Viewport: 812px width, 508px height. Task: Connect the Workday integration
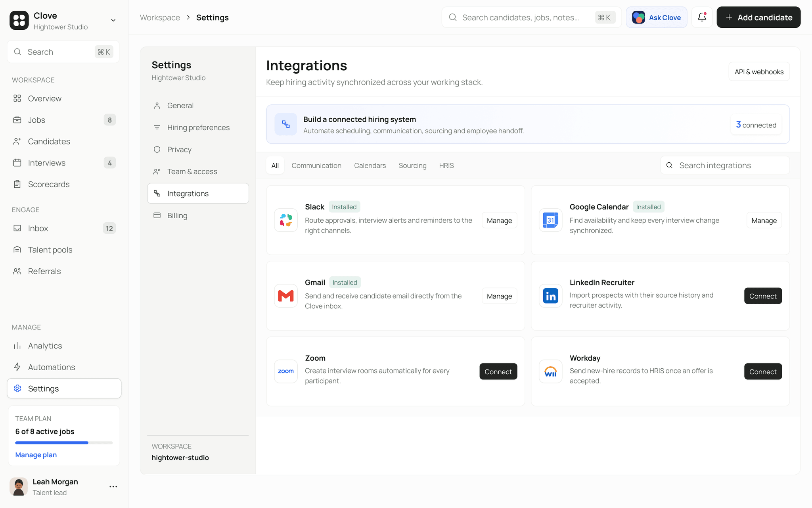[x=763, y=371]
